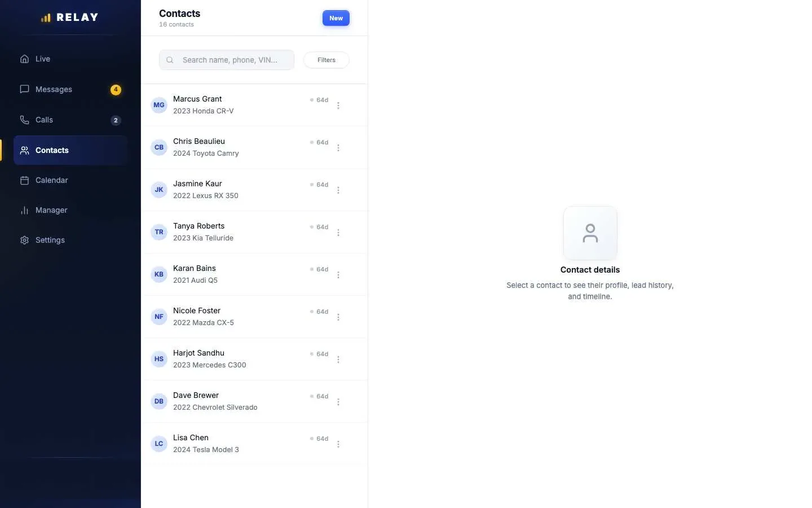Open more options for Marcus Grant
Screen dimensions: 812x508
point(338,106)
